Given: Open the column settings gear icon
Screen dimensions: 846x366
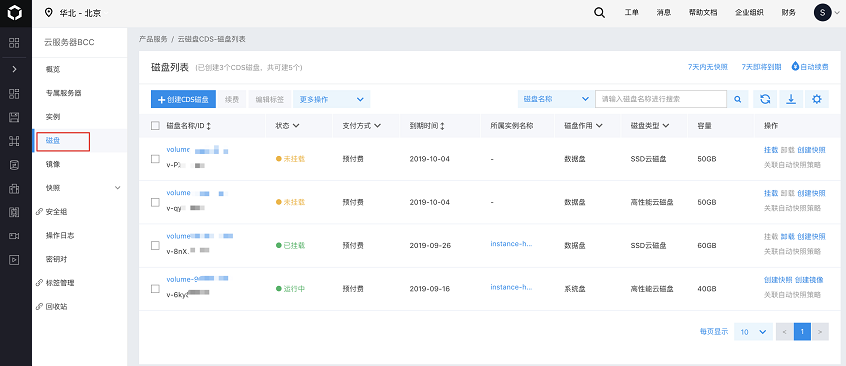Looking at the screenshot, I should tap(816, 99).
